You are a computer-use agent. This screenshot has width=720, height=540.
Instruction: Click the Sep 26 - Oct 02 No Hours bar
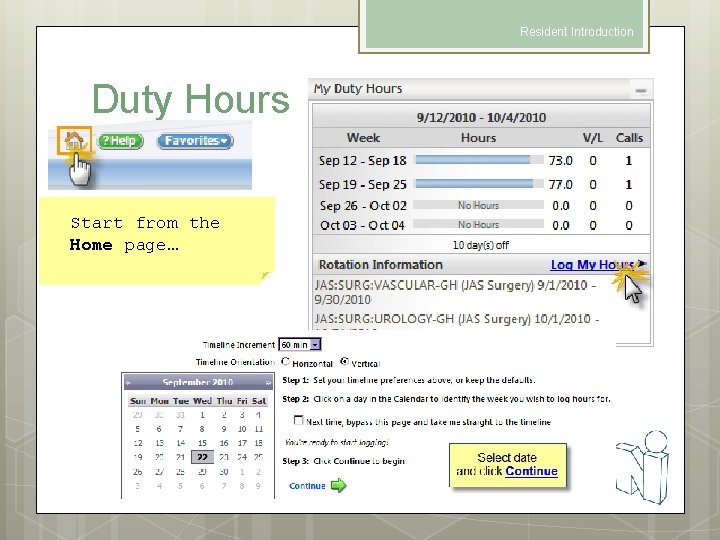click(478, 205)
